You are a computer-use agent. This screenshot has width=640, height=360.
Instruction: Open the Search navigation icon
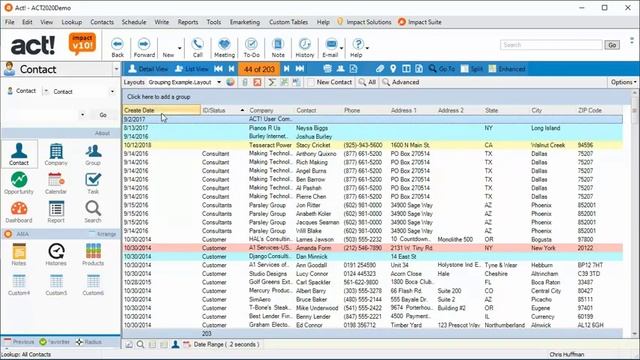93,211
